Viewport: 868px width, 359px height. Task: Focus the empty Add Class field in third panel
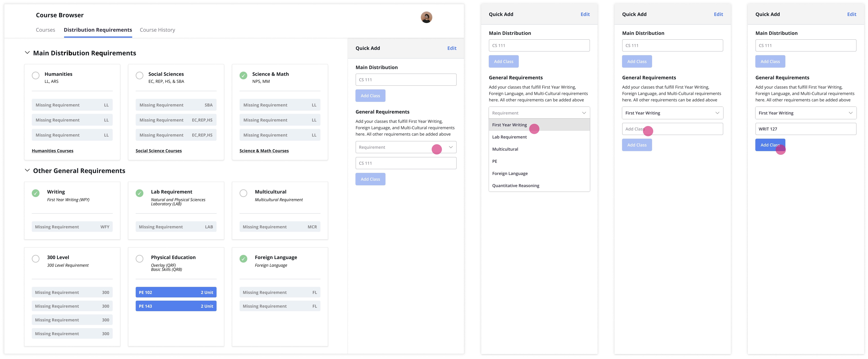pyautogui.click(x=673, y=129)
